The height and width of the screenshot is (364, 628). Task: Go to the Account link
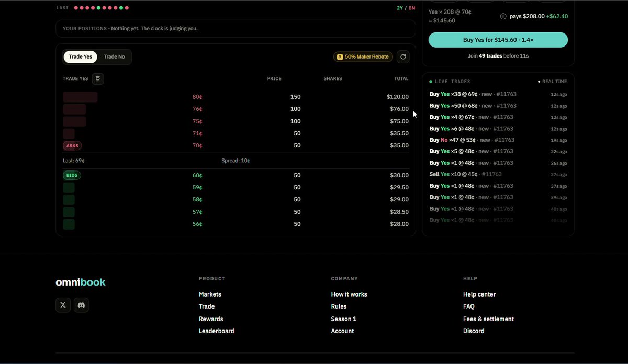[342, 331]
